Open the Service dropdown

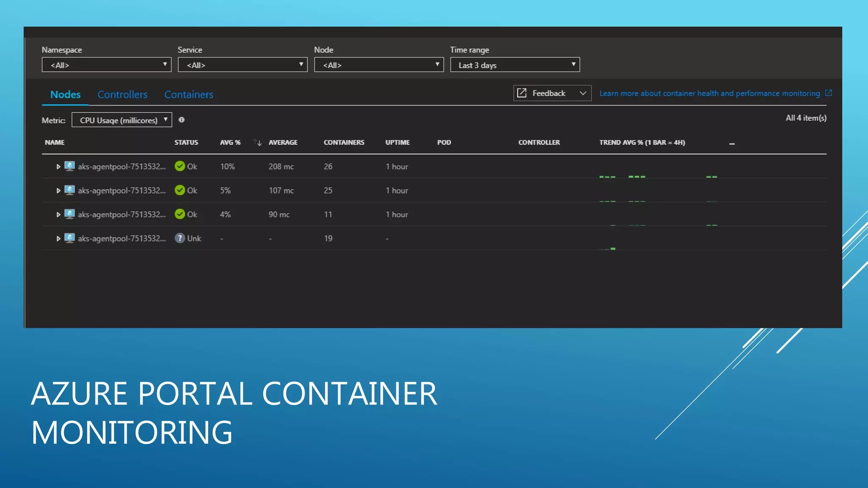[x=242, y=65]
